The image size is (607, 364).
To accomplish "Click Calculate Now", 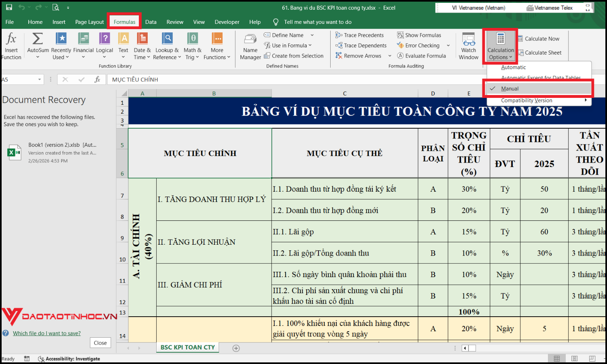I will click(539, 38).
